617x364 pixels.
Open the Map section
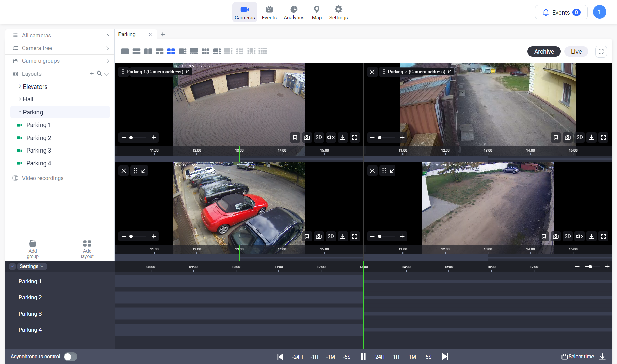[x=317, y=13]
